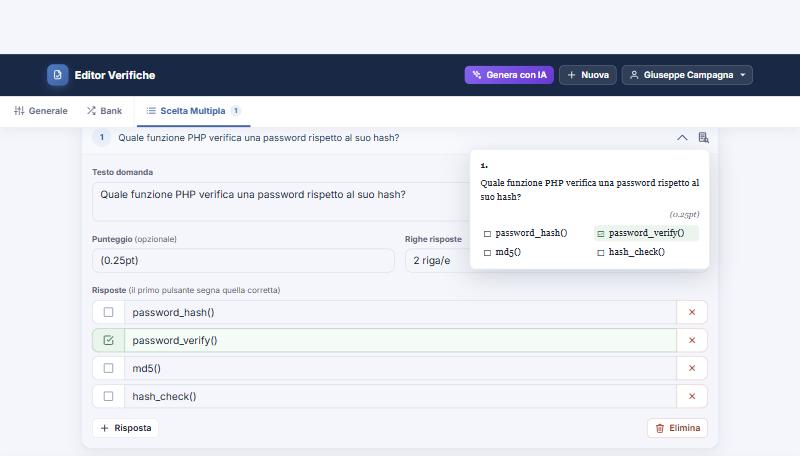Remove the hash_check() answer with its X
This screenshot has height=456, width=800.
tap(692, 396)
